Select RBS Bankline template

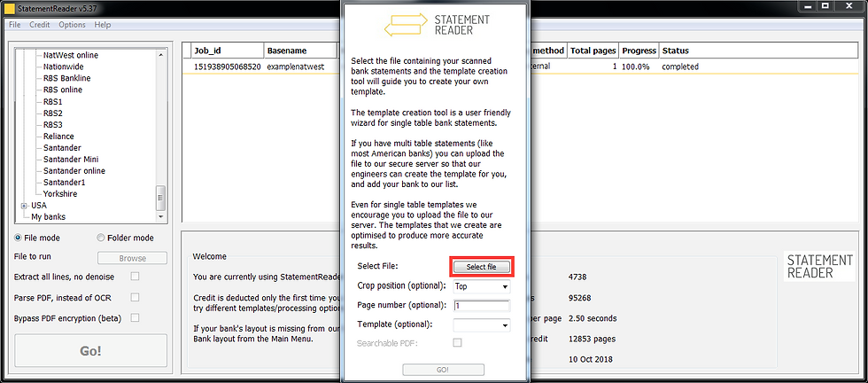coord(66,78)
